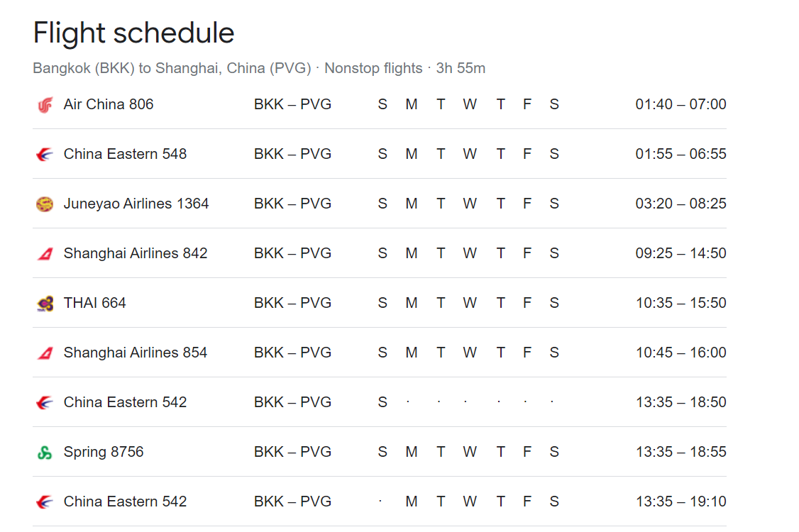Click the China Eastern 542 19:10 flight logo

tap(45, 502)
